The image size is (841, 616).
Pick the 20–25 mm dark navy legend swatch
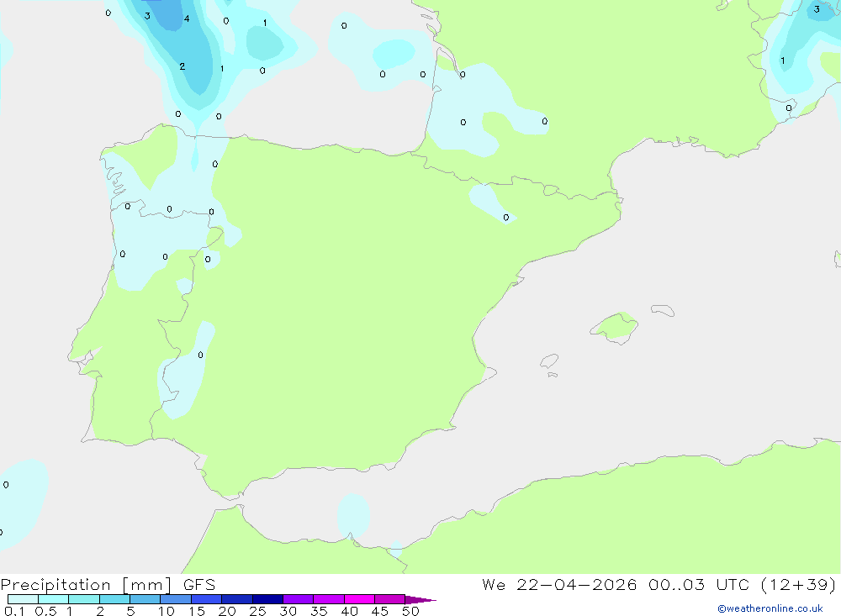coord(237,599)
